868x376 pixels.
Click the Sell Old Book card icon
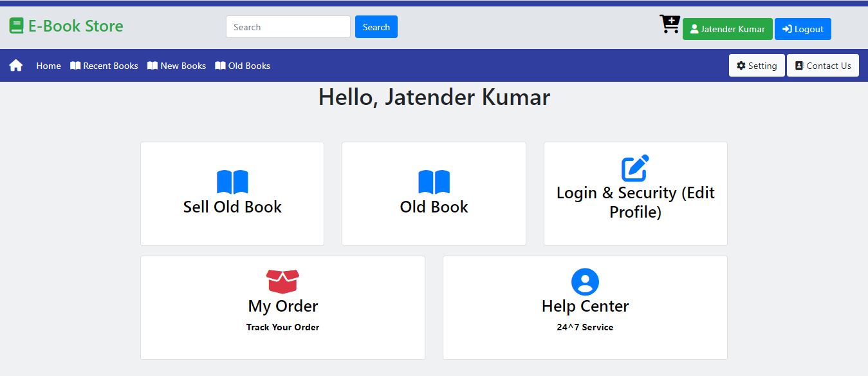pyautogui.click(x=232, y=181)
